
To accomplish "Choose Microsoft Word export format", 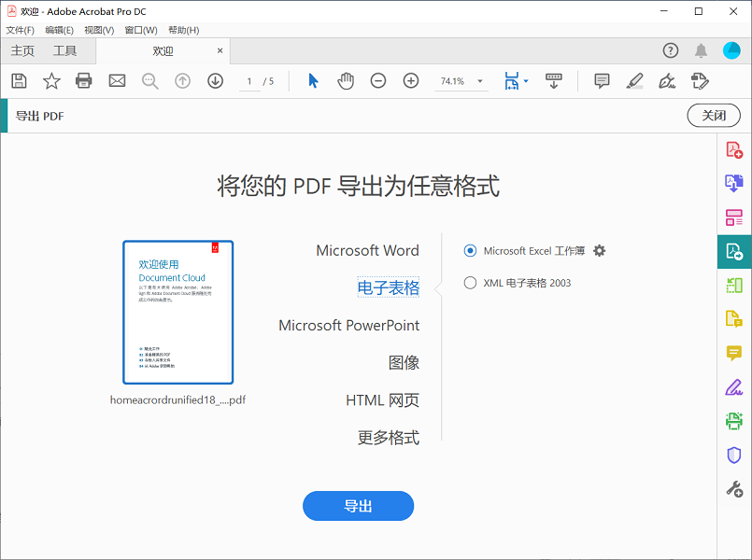I will point(367,250).
